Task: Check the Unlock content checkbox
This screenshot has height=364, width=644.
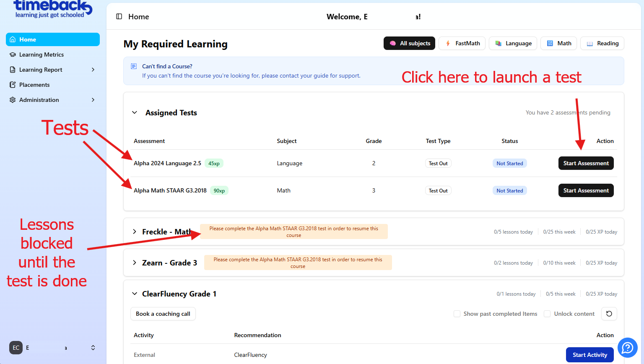Action: pos(547,314)
